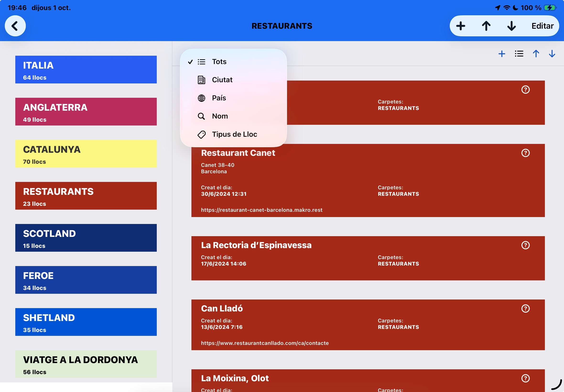The image size is (564, 392).
Task: Tap the 19:46 clock in status bar
Action: coord(17,8)
